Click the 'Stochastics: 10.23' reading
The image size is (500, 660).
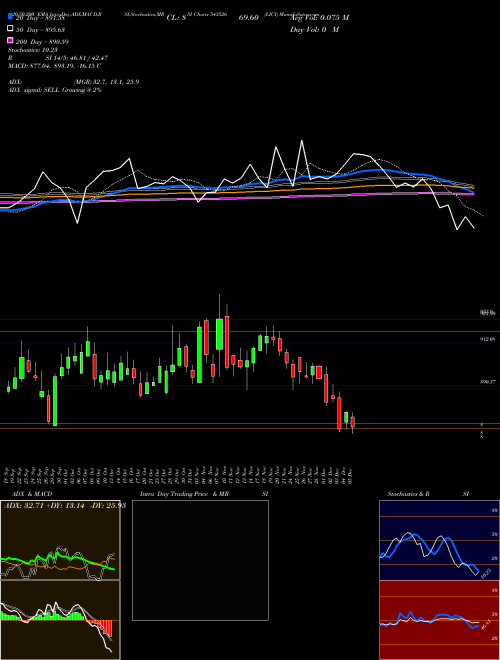(32, 50)
